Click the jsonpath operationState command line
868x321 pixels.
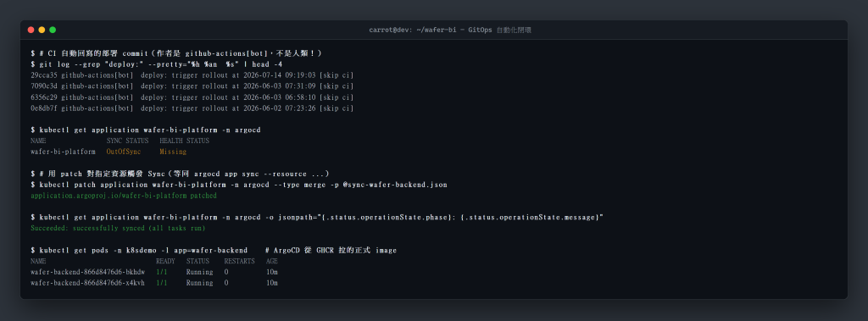pos(317,218)
